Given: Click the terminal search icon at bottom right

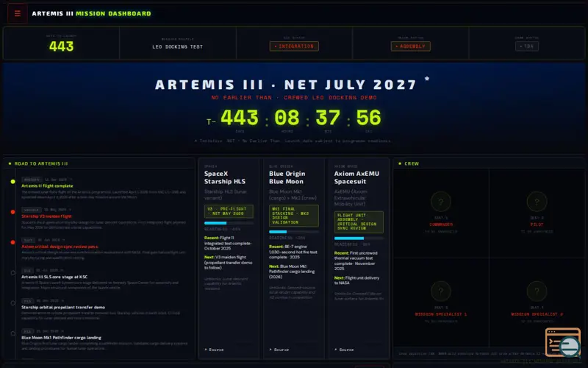Looking at the screenshot, I should (x=563, y=343).
